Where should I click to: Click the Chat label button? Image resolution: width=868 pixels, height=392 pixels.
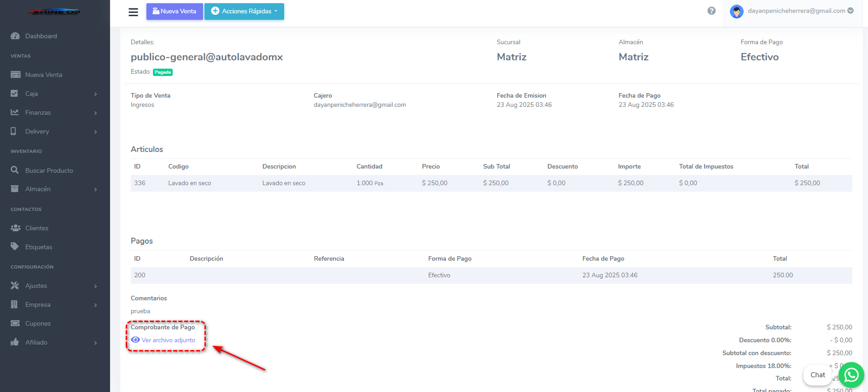point(818,375)
